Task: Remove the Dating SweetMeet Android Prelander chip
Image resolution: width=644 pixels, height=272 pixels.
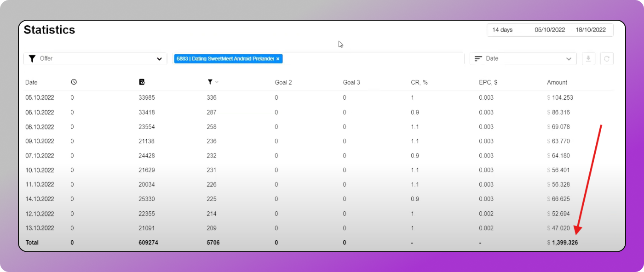Action: 278,59
